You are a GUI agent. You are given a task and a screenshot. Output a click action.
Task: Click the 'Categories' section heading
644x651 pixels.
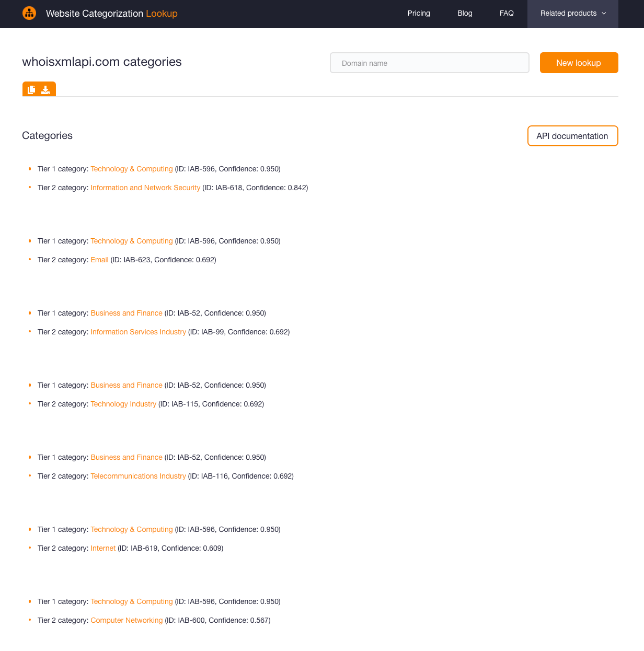[x=47, y=135]
